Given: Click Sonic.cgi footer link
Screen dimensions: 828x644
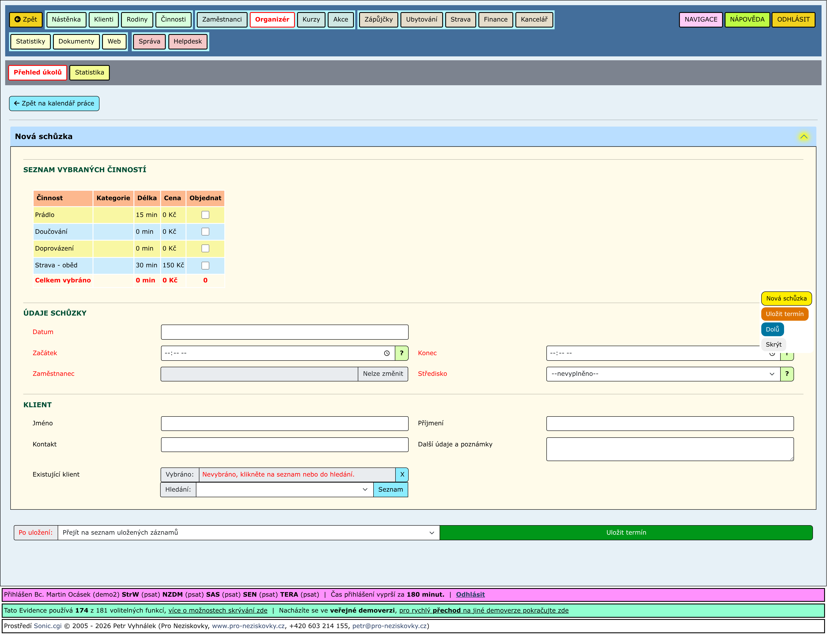Looking at the screenshot, I should pos(48,626).
